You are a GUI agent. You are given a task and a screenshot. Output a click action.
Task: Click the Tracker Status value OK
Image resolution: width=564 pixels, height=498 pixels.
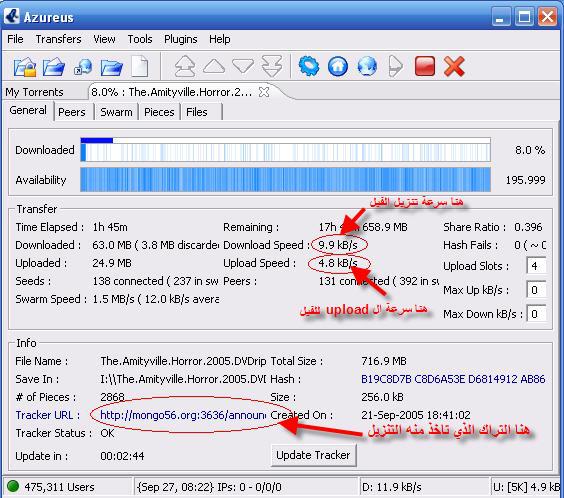[x=107, y=433]
